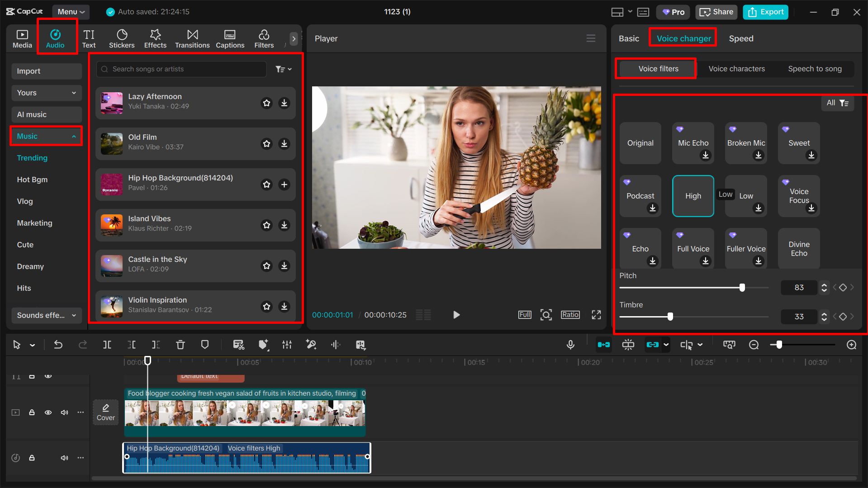The width and height of the screenshot is (868, 488).
Task: Download the Sweet voice filter
Action: pos(811,155)
